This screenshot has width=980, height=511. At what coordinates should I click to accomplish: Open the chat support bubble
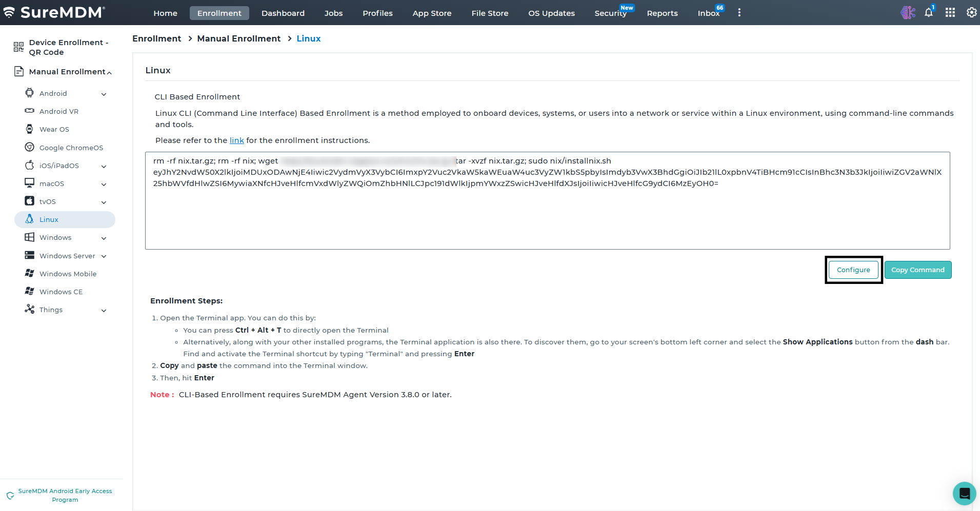[964, 493]
